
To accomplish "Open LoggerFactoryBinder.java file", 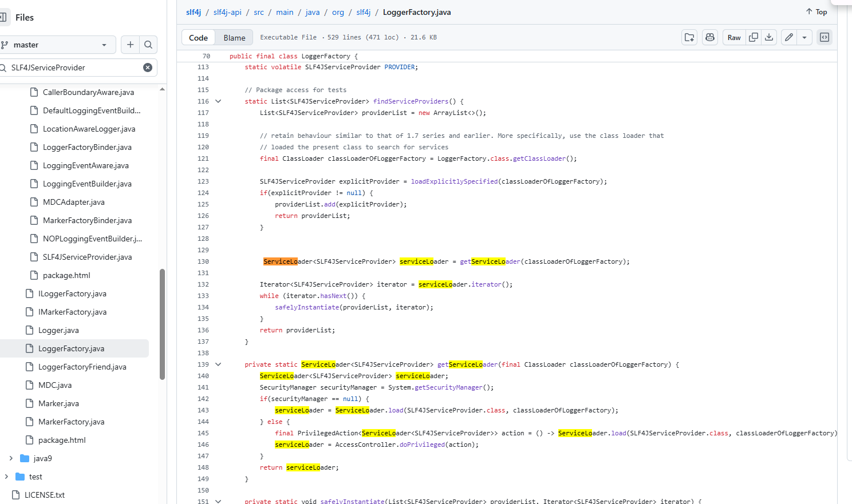I will pyautogui.click(x=87, y=147).
